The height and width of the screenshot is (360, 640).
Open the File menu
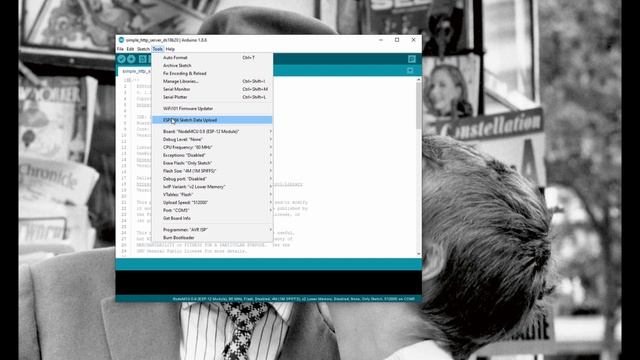click(x=120, y=49)
